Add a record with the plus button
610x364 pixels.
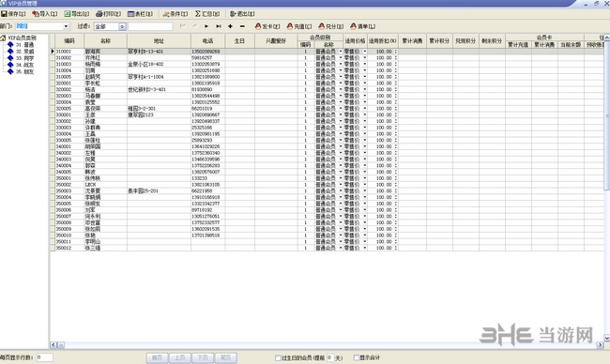pyautogui.click(x=230, y=26)
